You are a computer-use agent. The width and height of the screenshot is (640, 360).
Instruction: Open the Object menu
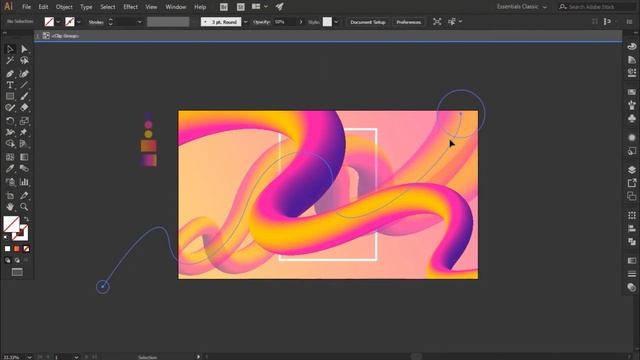coord(64,7)
